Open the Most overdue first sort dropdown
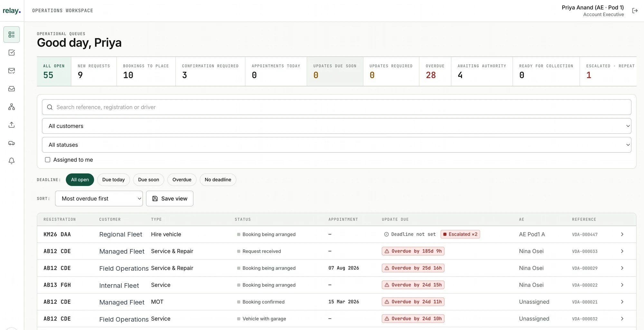Image resolution: width=644 pixels, height=330 pixels. tap(99, 199)
